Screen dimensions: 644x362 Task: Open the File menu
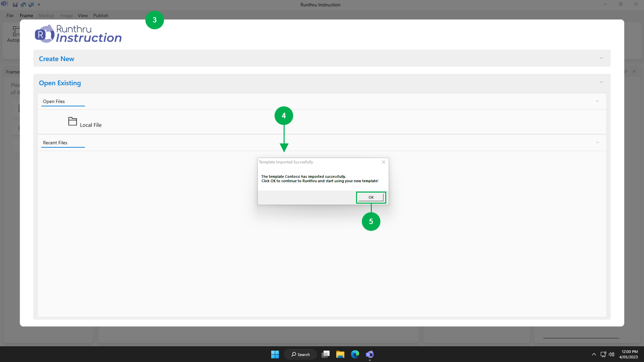[10, 15]
